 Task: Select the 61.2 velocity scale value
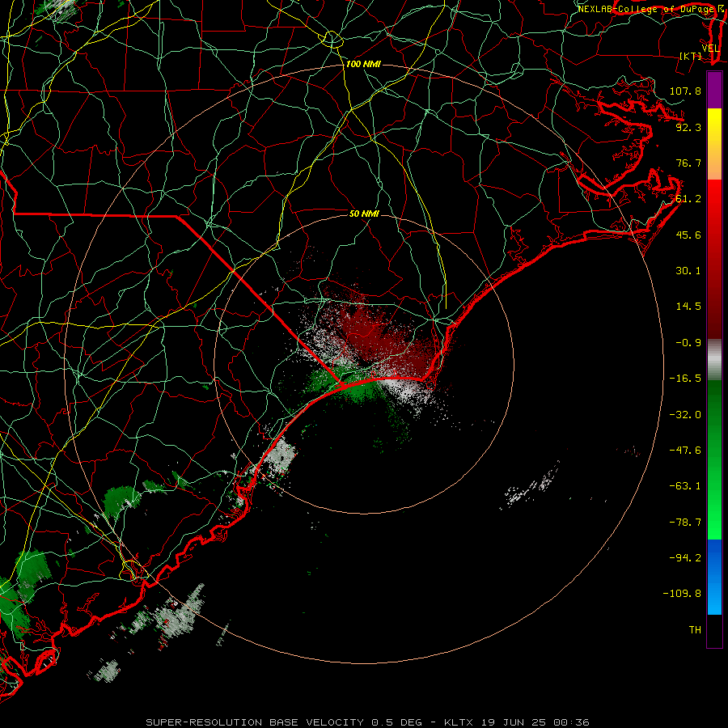point(688,199)
